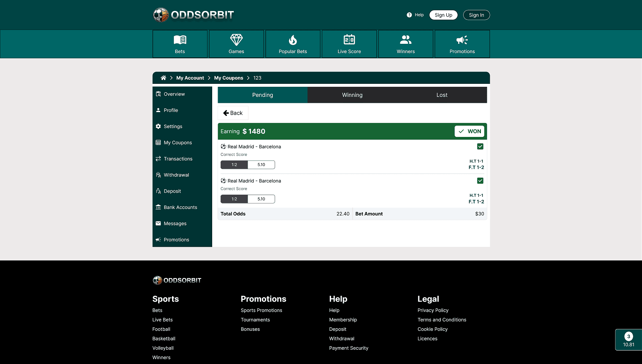This screenshot has width=642, height=364.
Task: Open the Transactions sidebar entry
Action: click(x=182, y=159)
